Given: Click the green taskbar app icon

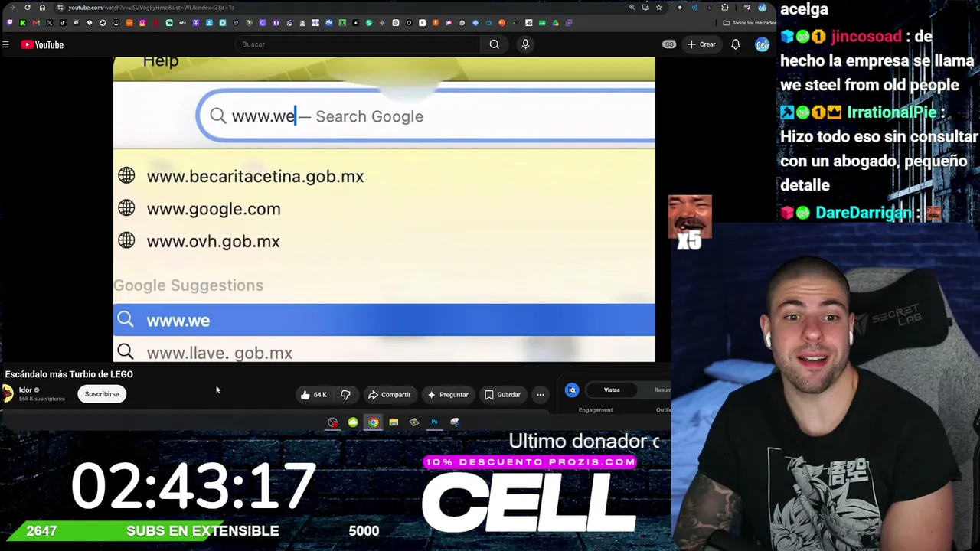Looking at the screenshot, I should [x=353, y=422].
